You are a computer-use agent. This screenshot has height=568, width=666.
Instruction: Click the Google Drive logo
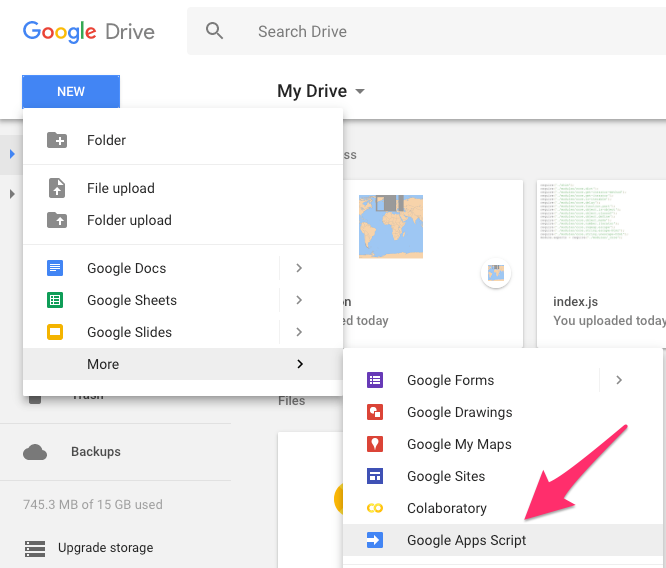tap(89, 32)
